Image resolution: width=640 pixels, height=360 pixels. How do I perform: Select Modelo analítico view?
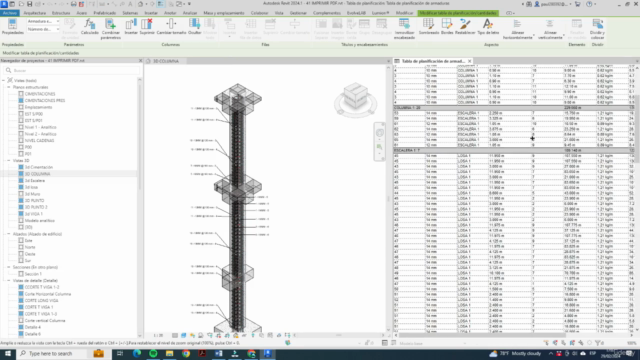pyautogui.click(x=40, y=221)
